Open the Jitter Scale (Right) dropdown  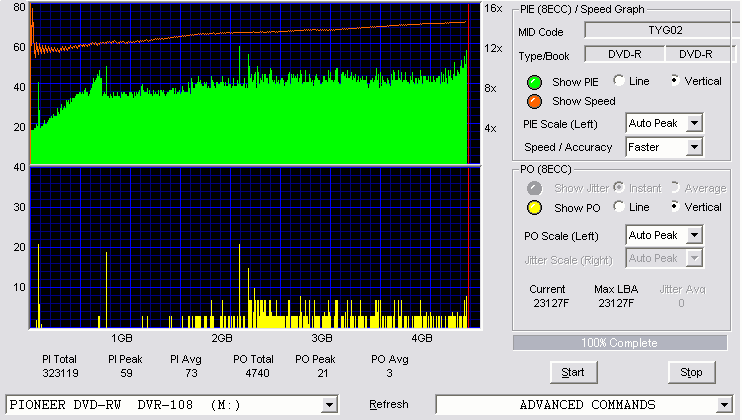click(x=694, y=258)
